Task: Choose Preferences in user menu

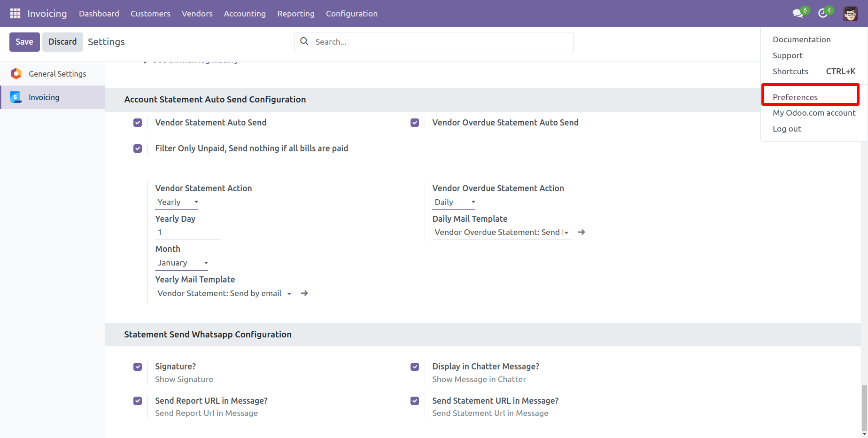Action: tap(814, 97)
